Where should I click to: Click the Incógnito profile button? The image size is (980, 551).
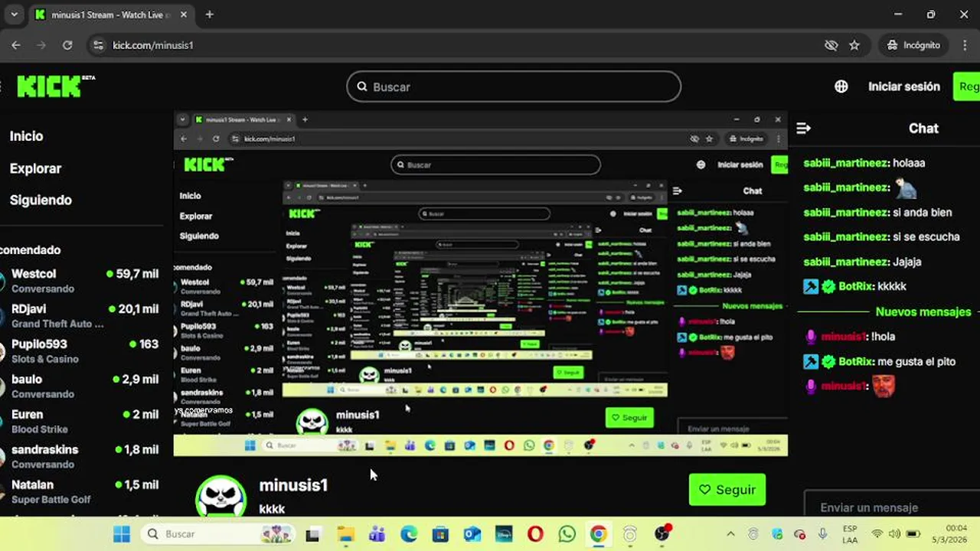913,45
